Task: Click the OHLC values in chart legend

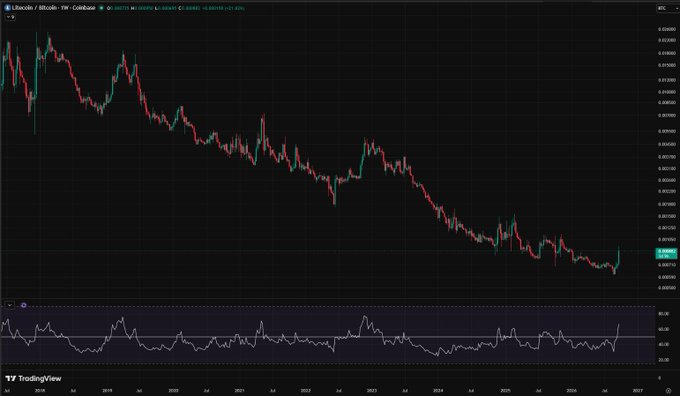Action: tap(176, 8)
